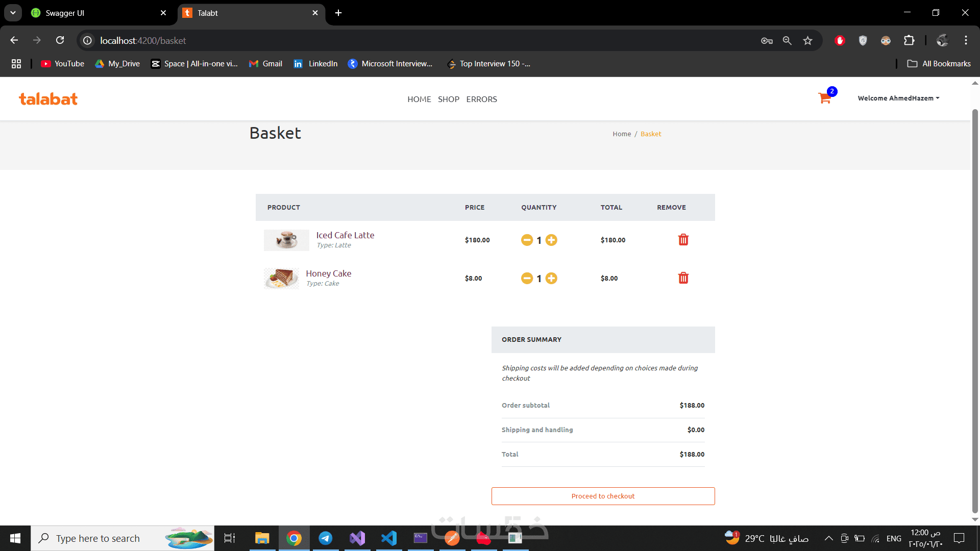Open Chrome's three-dot menu

point(966,40)
